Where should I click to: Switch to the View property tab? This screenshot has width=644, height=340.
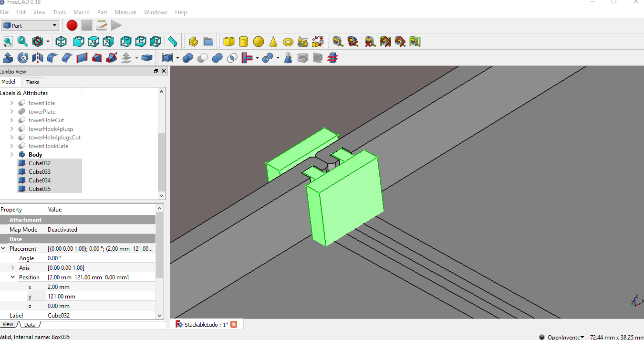pyautogui.click(x=8, y=325)
